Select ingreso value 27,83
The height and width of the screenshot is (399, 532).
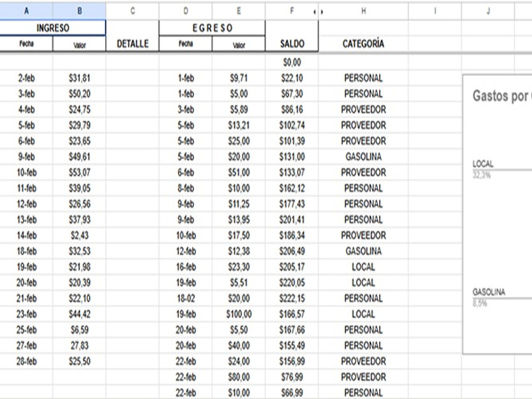(x=79, y=345)
